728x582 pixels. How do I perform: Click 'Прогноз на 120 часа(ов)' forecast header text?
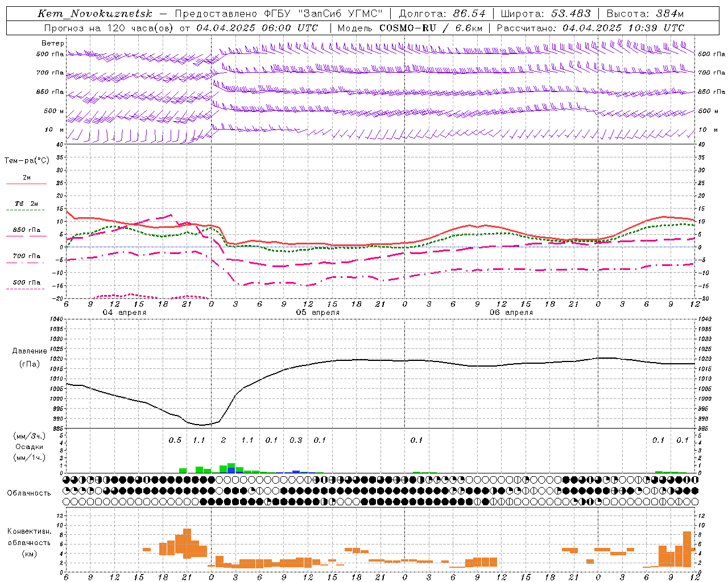pyautogui.click(x=109, y=28)
